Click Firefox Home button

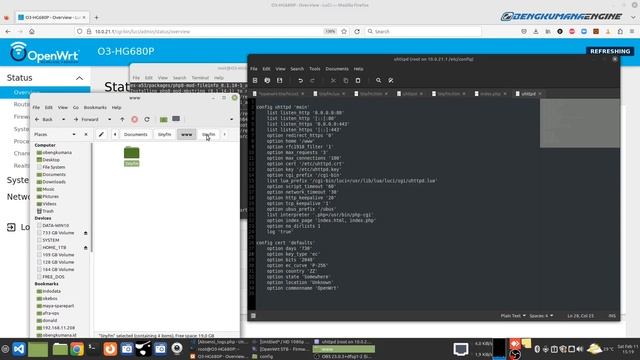coord(32,31)
